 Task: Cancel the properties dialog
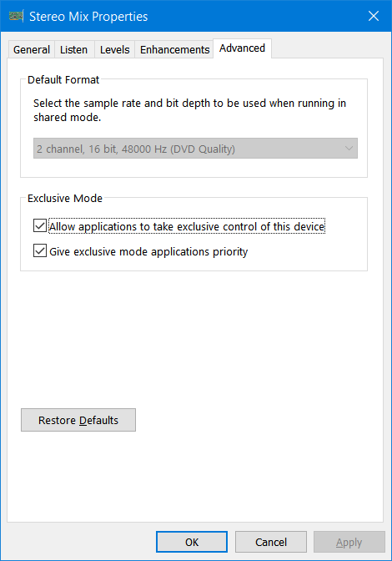271,542
